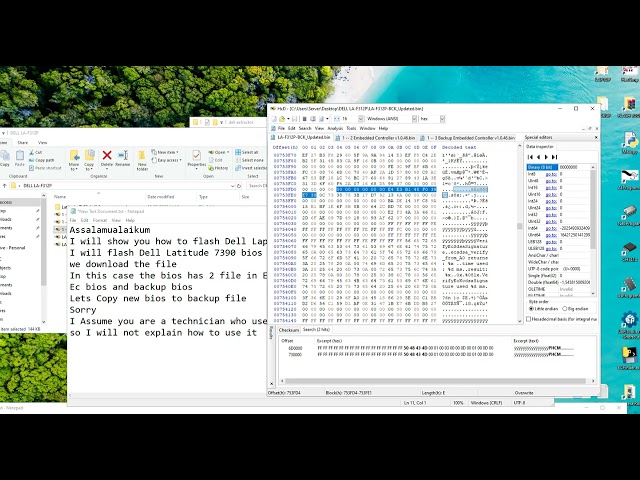Open Notepad File menu
The image size is (640, 480).
73,220
